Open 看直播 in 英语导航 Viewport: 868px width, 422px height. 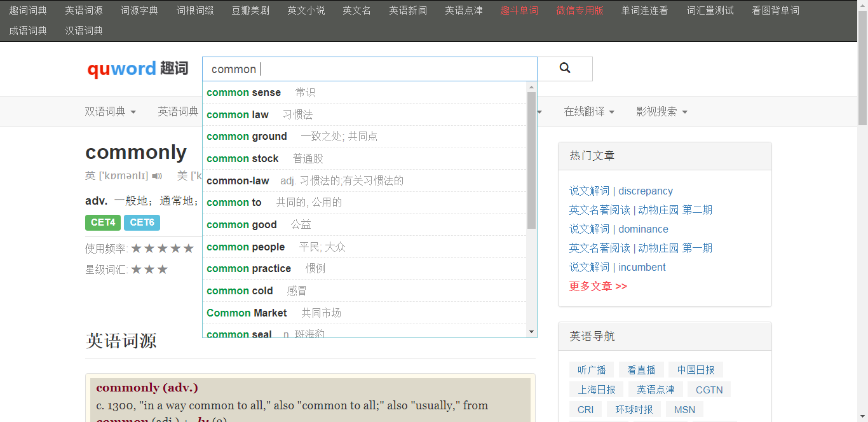point(641,370)
